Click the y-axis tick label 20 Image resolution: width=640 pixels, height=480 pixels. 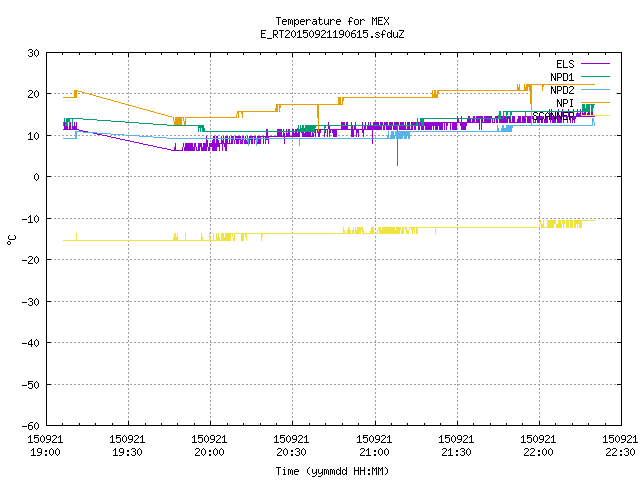33,94
